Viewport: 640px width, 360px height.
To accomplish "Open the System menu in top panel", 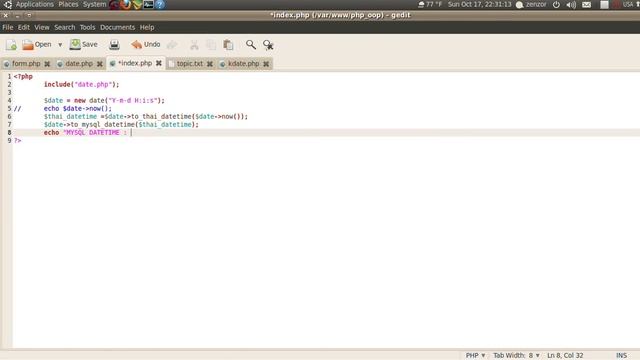I will tap(94, 4).
